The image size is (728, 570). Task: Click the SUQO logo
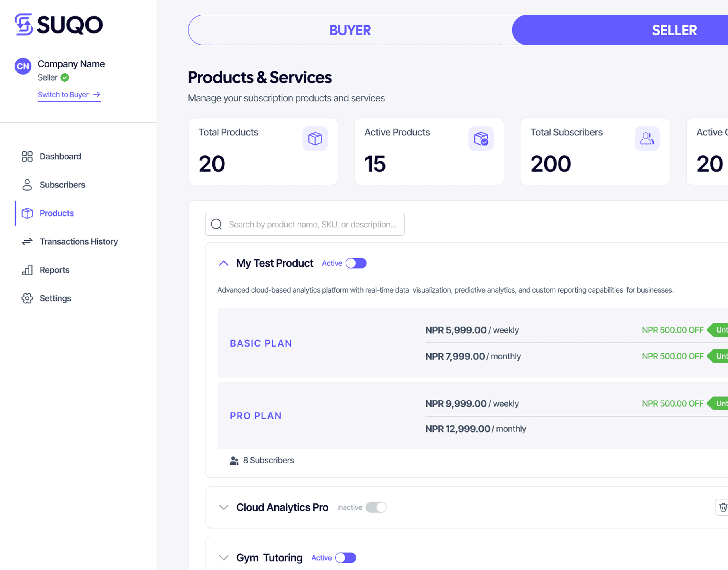pos(59,24)
